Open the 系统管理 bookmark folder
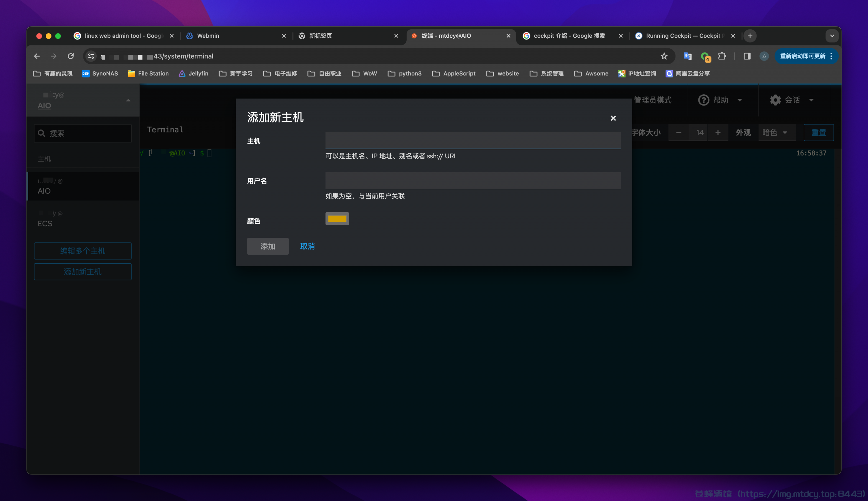The width and height of the screenshot is (868, 501). pos(546,73)
